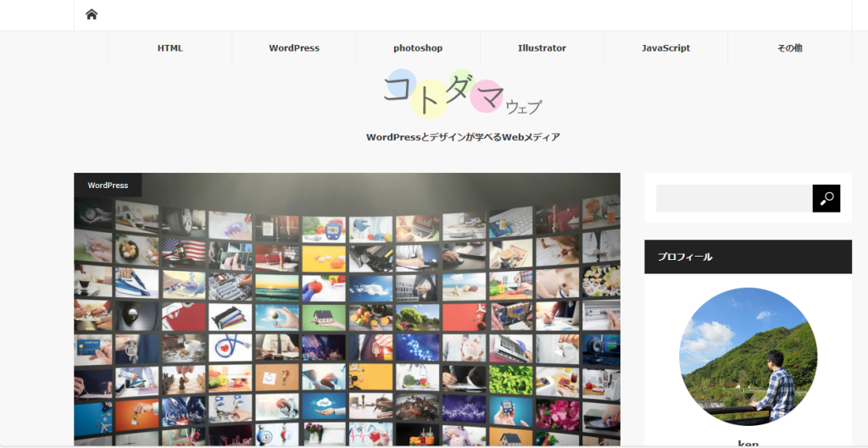Click the WordPress tag on featured image
Screen dimensions: 868x448
click(x=108, y=185)
